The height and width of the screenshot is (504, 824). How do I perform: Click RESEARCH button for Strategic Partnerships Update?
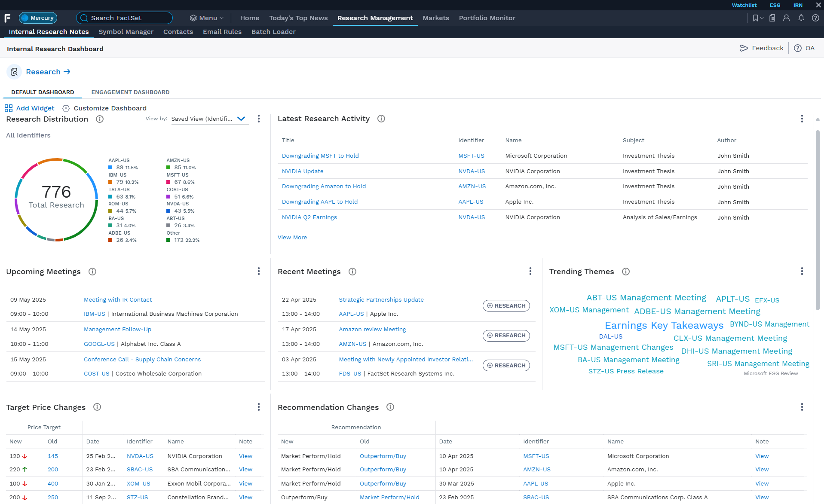(506, 306)
